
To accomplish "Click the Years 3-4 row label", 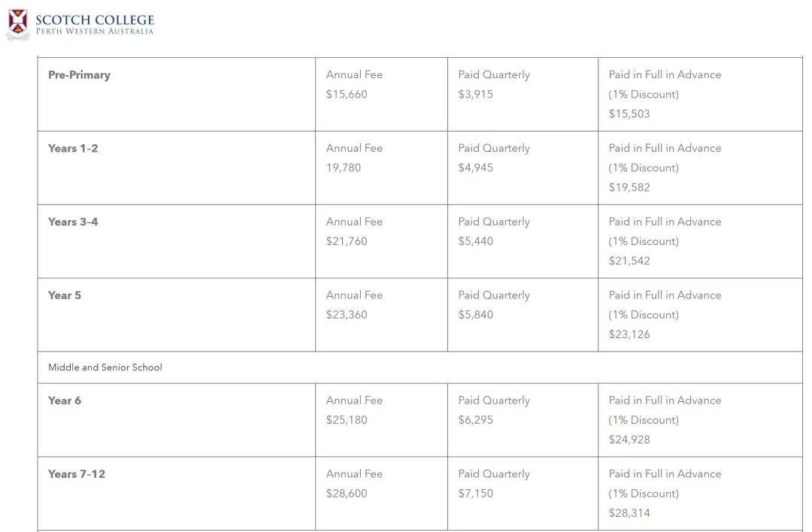I will click(x=73, y=222).
